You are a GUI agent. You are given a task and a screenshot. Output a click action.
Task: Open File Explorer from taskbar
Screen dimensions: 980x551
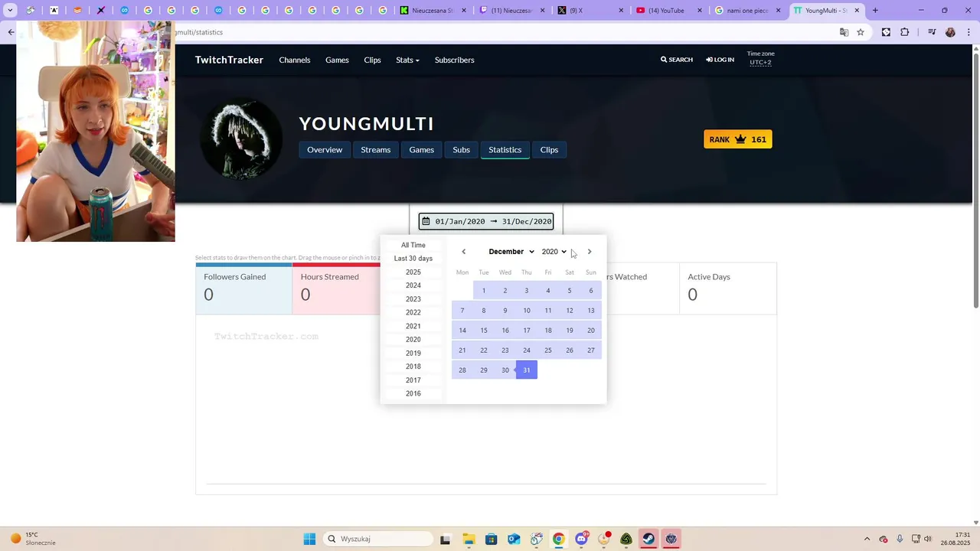pyautogui.click(x=469, y=539)
